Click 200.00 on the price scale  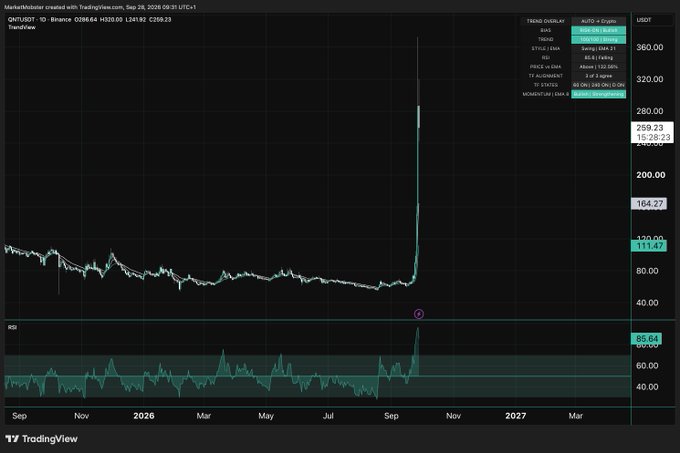[x=651, y=175]
